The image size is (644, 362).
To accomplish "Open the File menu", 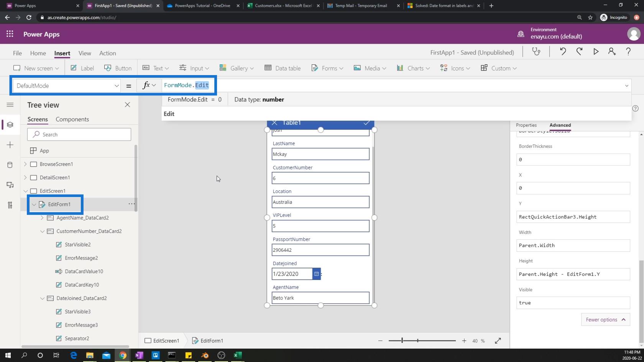I will pos(17,53).
